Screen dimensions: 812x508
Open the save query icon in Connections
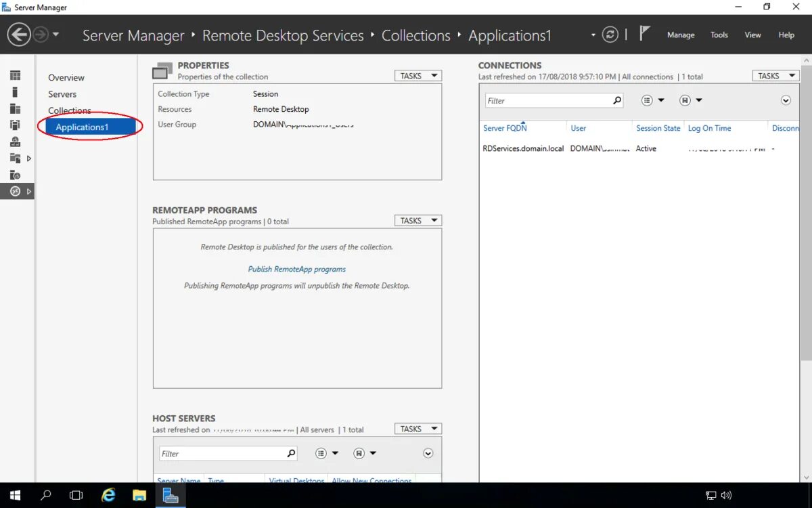[x=685, y=100]
